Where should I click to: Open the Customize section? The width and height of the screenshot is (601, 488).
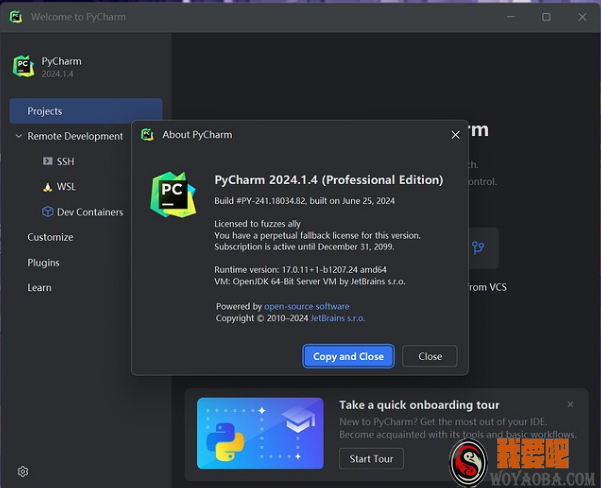50,237
